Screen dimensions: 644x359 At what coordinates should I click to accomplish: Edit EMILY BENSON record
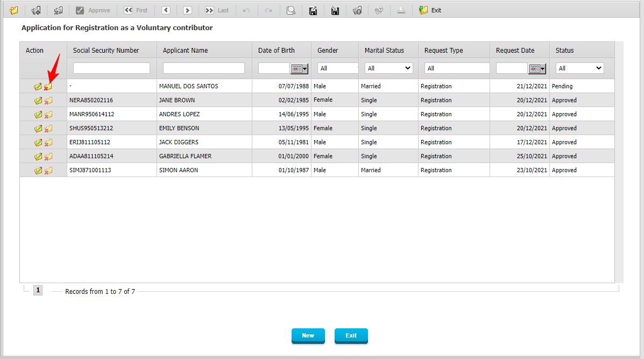point(38,129)
